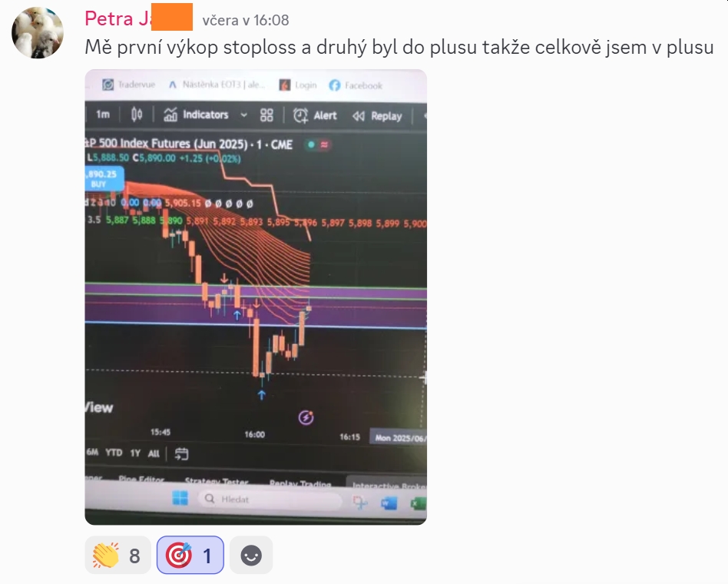Screen dimensions: 728x584
Task: Expand the chevron beside Indicators
Action: (x=243, y=115)
